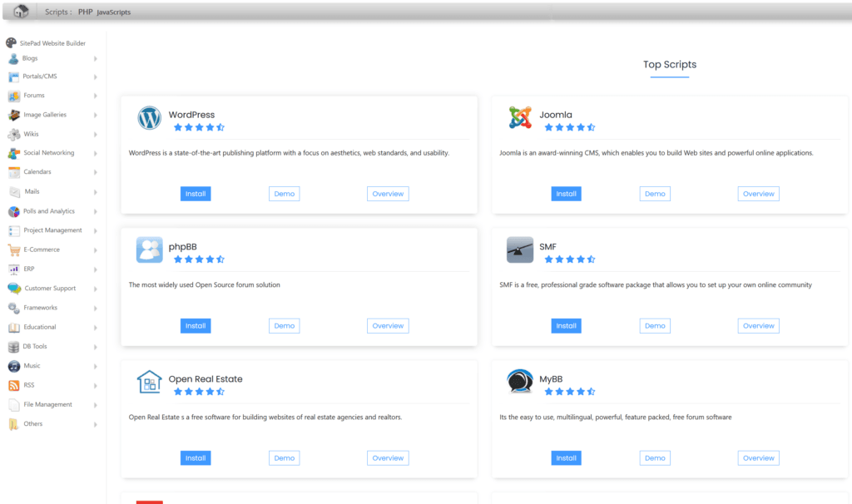
Task: Click the SMF logo icon
Action: 520,250
